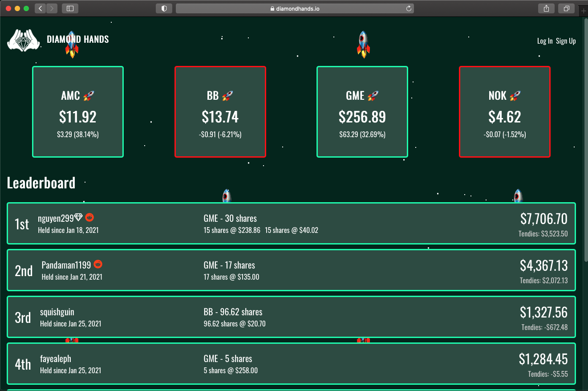Focus the diamondhands.io address bar
This screenshot has width=588, height=391.
tap(295, 8)
